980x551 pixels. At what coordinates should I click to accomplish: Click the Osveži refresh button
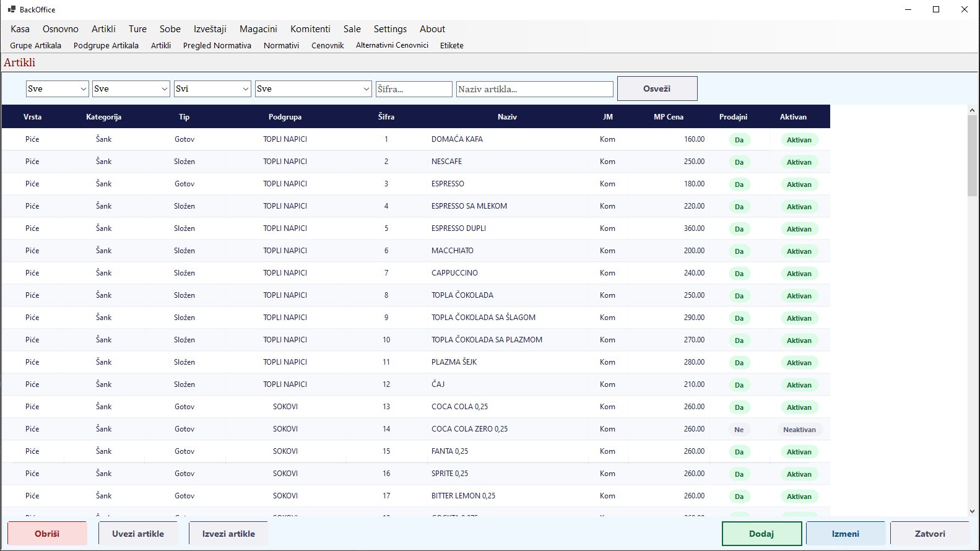[657, 89]
